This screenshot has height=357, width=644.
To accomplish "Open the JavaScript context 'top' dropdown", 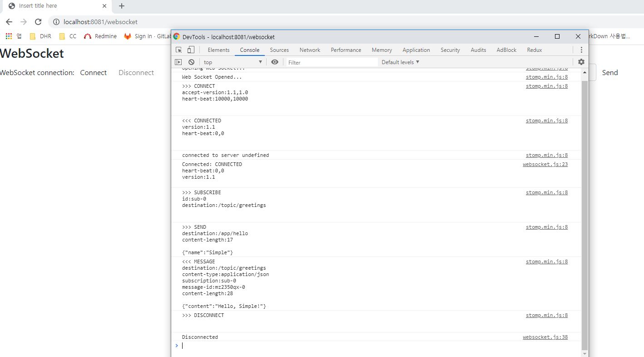I will (x=233, y=62).
